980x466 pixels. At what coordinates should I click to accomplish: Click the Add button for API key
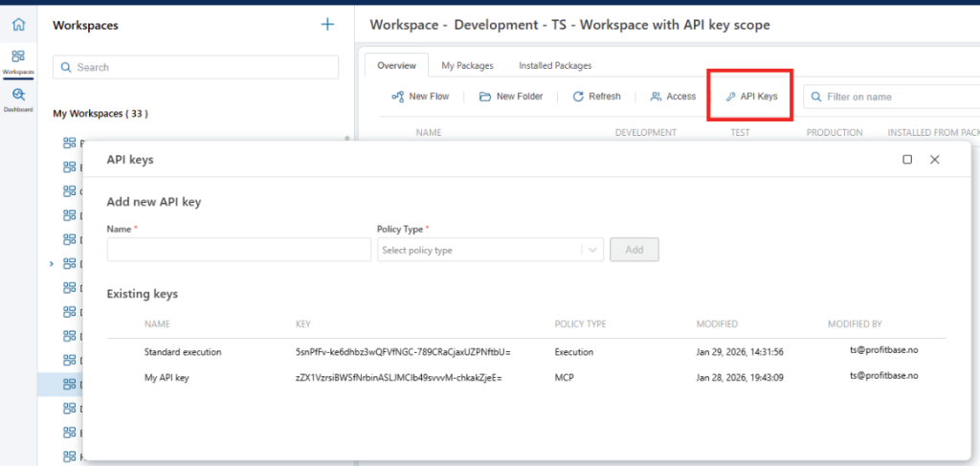(x=635, y=250)
